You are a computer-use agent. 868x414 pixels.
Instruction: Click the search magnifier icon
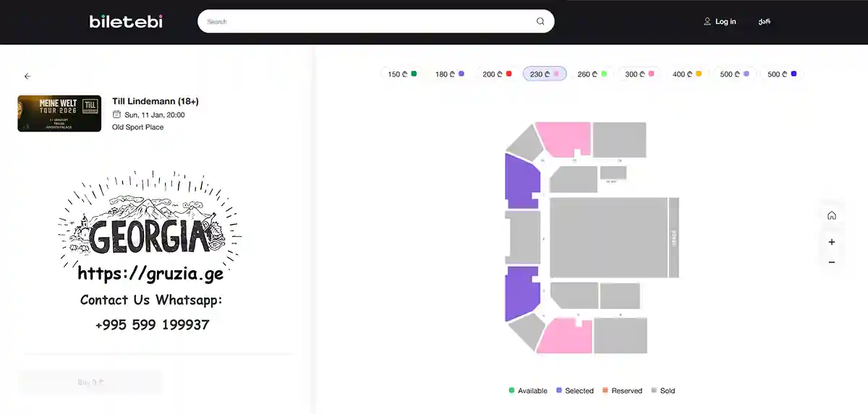(540, 22)
